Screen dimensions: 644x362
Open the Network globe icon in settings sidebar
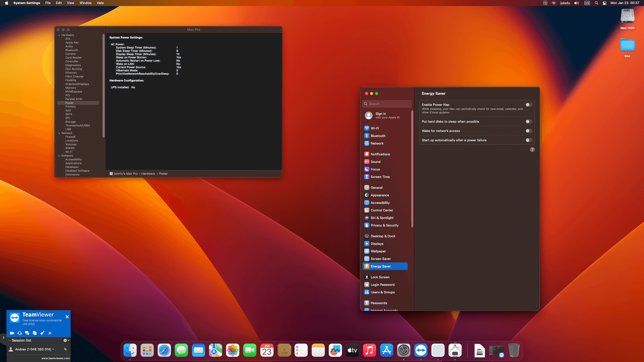click(x=367, y=143)
